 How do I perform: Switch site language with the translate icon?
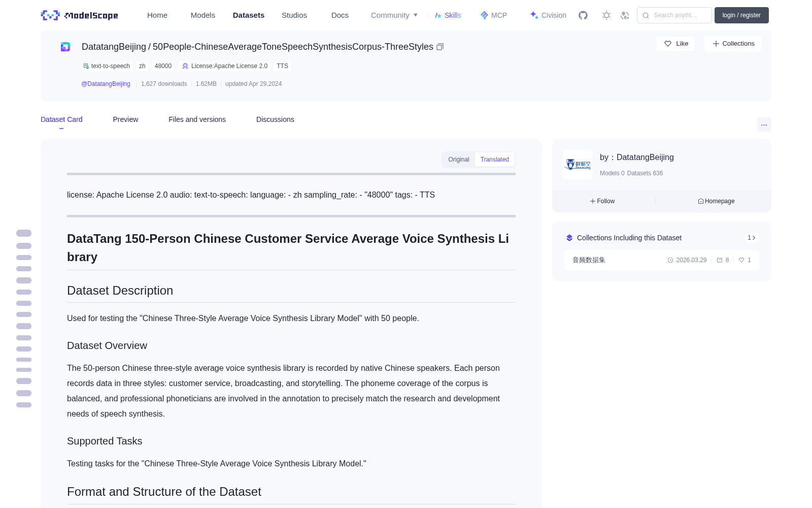click(x=625, y=15)
